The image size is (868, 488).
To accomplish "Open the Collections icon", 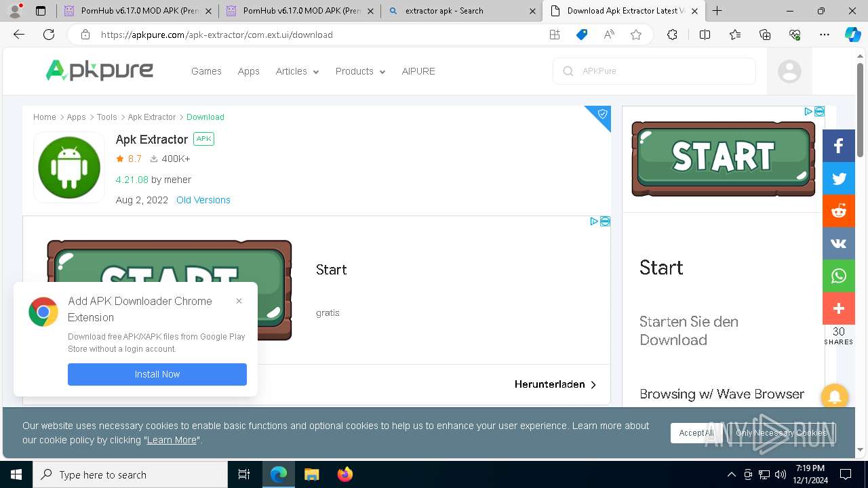I will [765, 35].
